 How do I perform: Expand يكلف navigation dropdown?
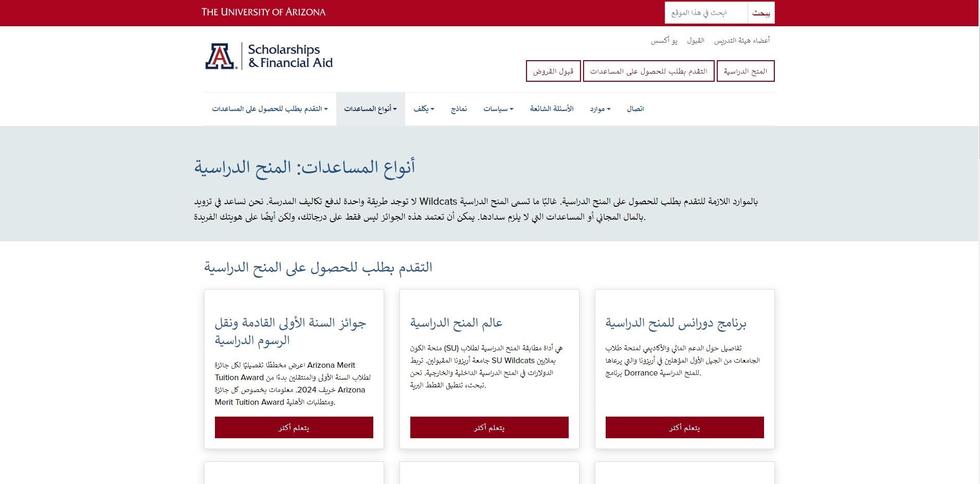[424, 109]
